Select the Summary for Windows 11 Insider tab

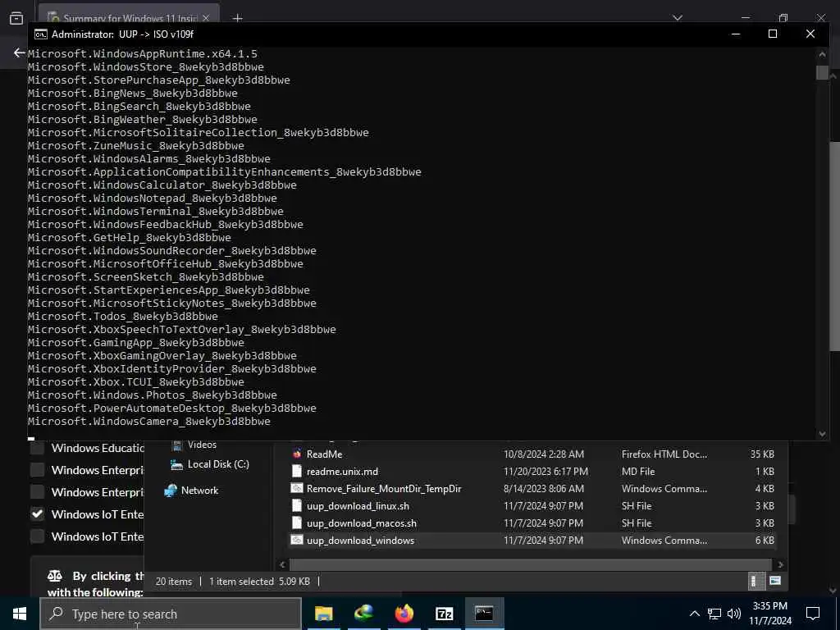click(x=129, y=16)
